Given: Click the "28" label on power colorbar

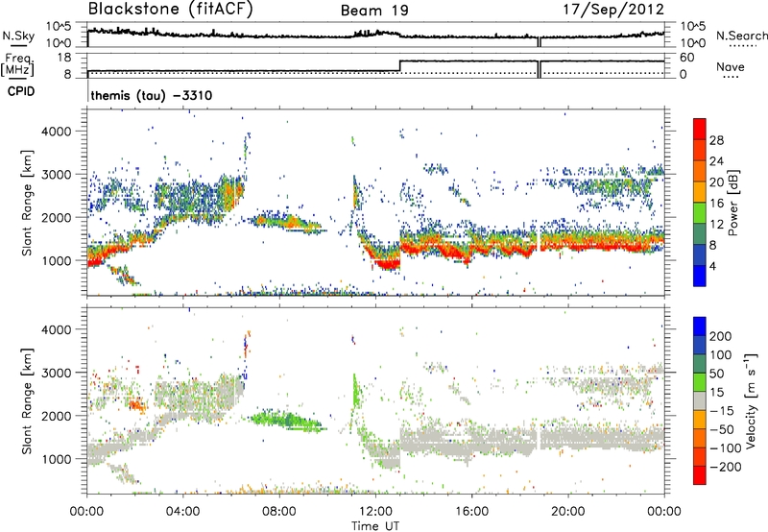Looking at the screenshot, I should pos(716,140).
